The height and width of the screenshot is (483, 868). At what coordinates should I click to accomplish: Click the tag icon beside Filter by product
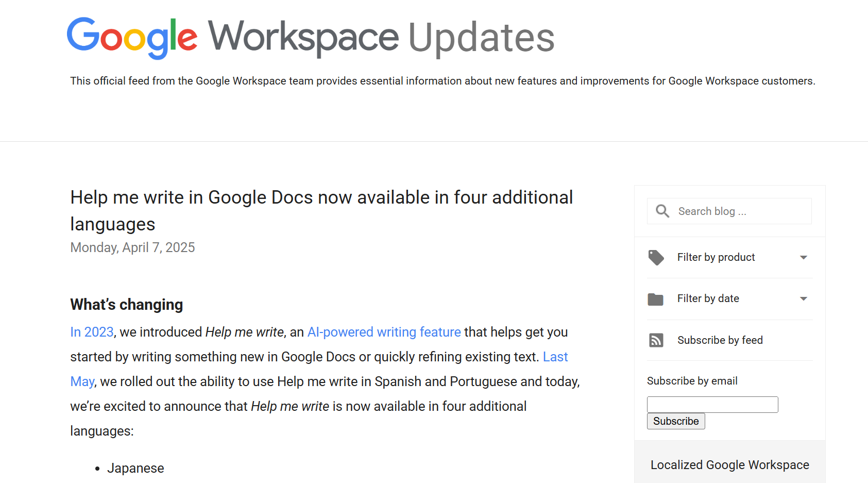coord(656,257)
